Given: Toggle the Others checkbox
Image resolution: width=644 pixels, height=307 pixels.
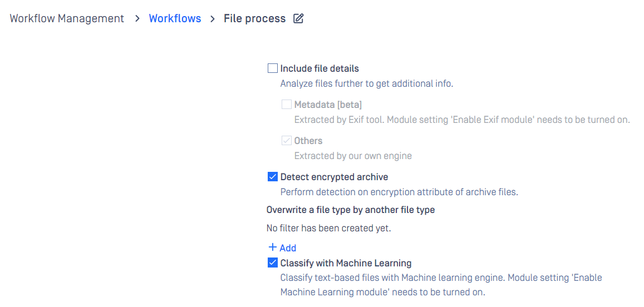Looking at the screenshot, I should (x=286, y=141).
